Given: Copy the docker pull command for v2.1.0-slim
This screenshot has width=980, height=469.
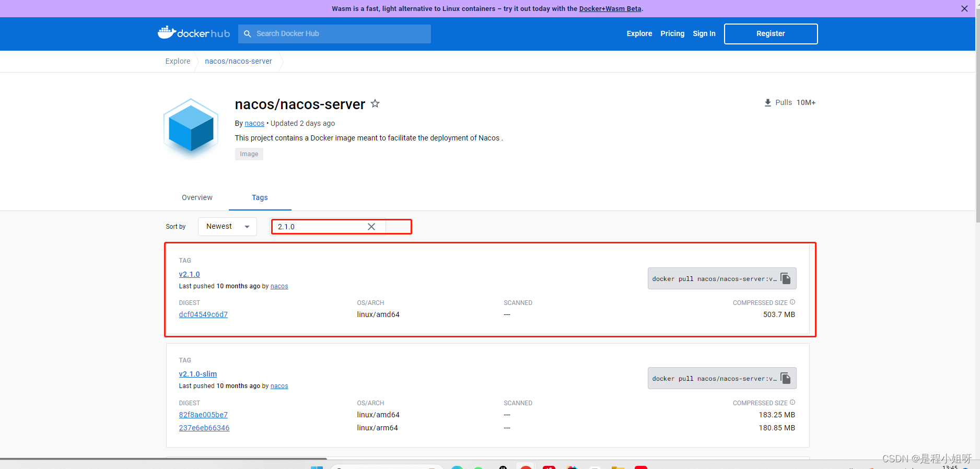Looking at the screenshot, I should [x=785, y=378].
